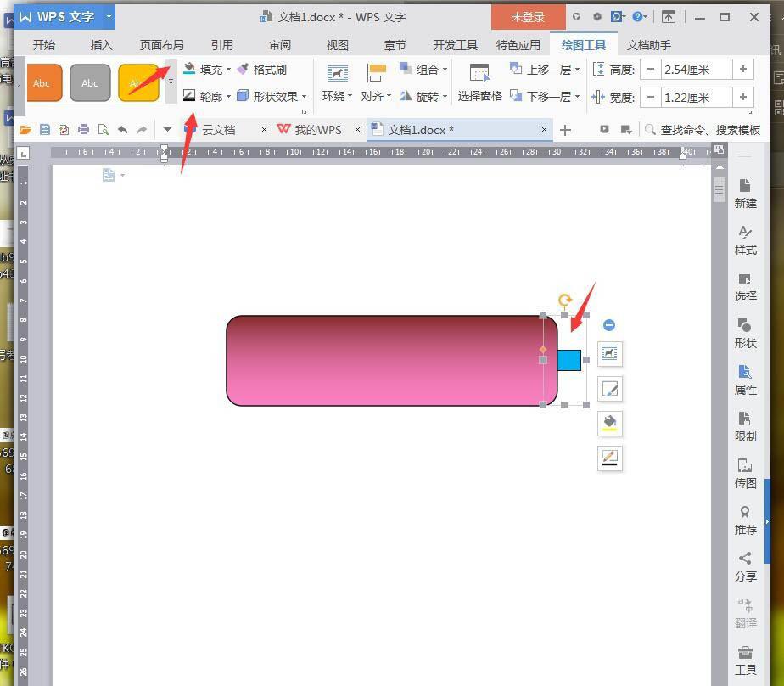Open the 旋转 rotate menu

[x=423, y=96]
